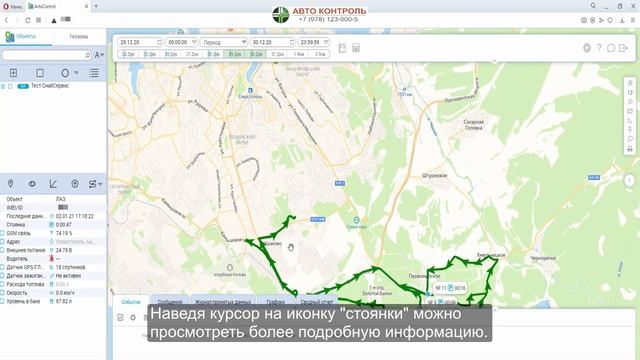Viewport: 640px width, 360px height.
Task: Click the location pin icon
Action: [x=11, y=184]
